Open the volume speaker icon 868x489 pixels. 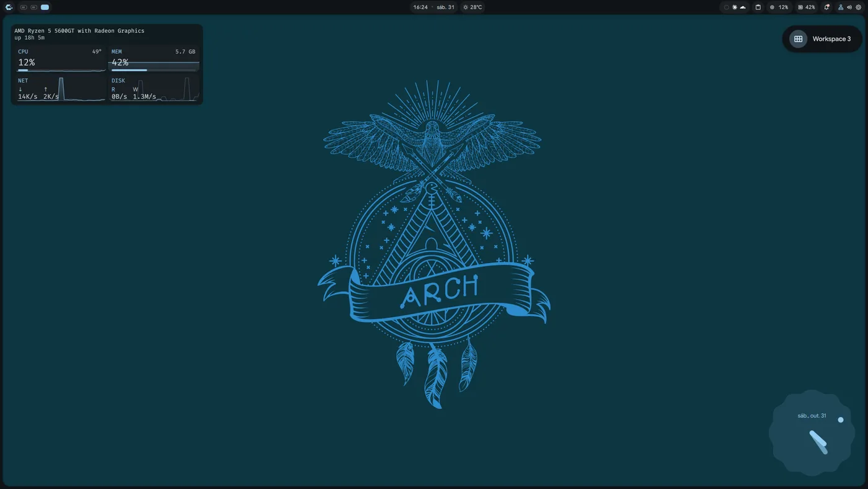(x=849, y=7)
